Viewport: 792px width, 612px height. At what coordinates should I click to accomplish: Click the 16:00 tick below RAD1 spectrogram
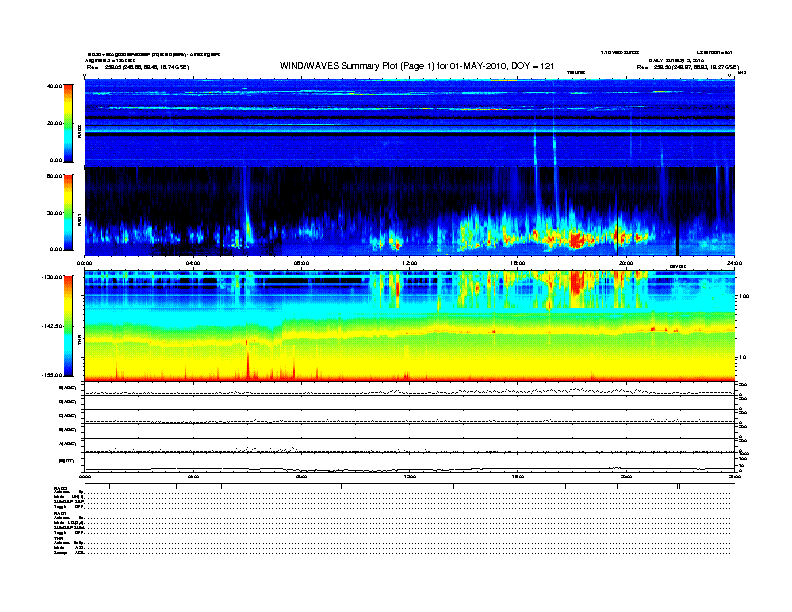point(518,263)
